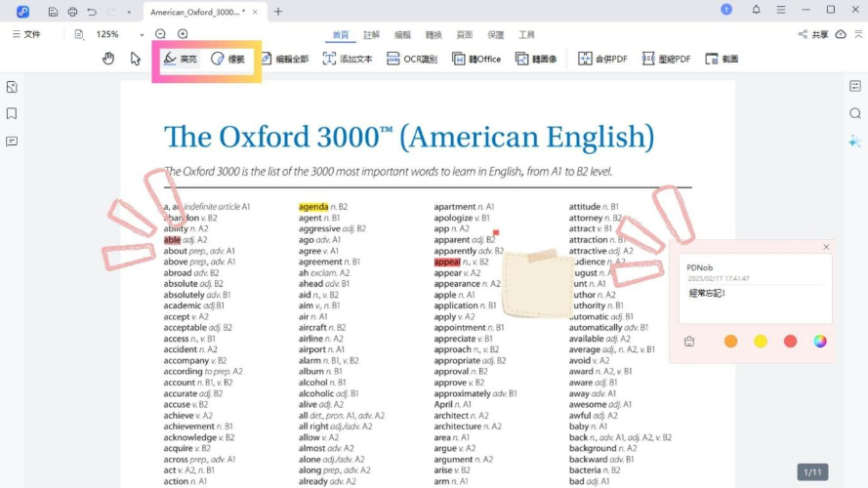Viewport: 868px width, 488px height.
Task: Open the user account avatar
Action: (x=726, y=10)
